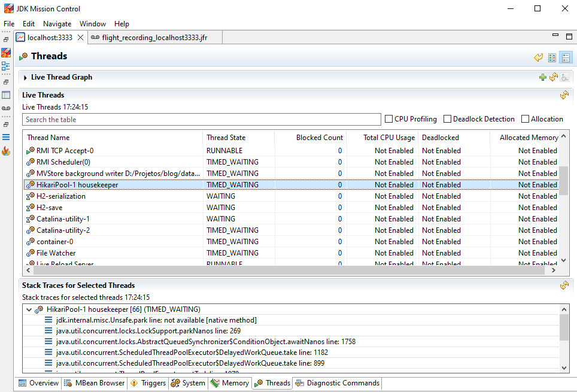Viewport: 577px width, 392px height.
Task: Open the Outline view icon in sidebar
Action: pyautogui.click(x=6, y=66)
